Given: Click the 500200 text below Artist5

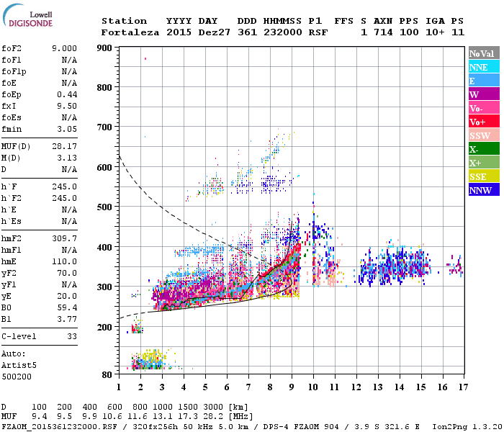Looking at the screenshot, I should pos(17,377).
